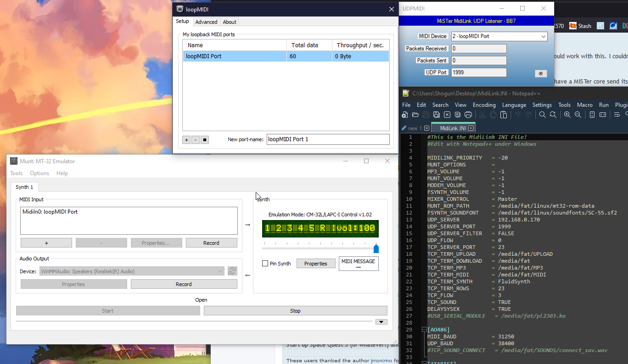Click Zoom Out icon in Notepad++ toolbar
The width and height of the screenshot is (628, 364).
coord(578,115)
